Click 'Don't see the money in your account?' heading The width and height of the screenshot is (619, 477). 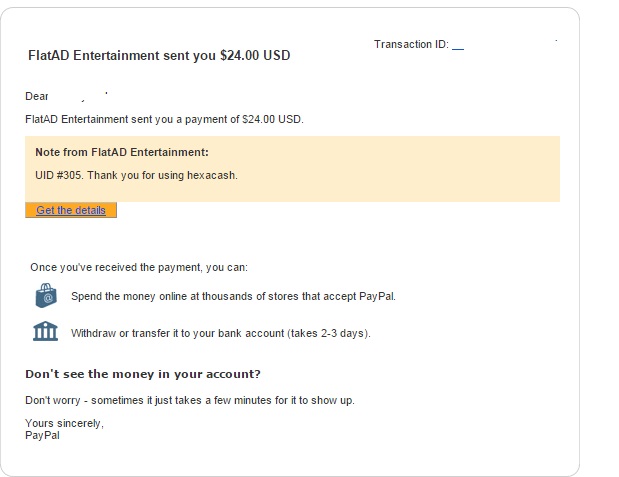(143, 374)
